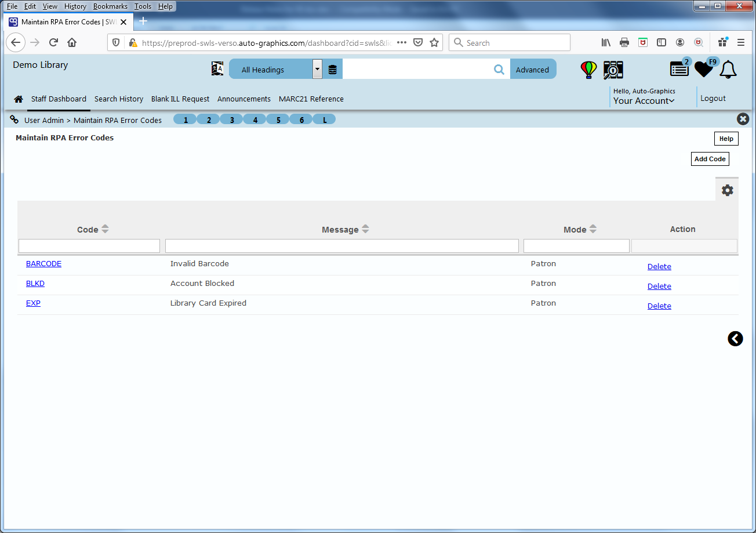Expand the All Headings dropdown
The height and width of the screenshot is (533, 756).
[317, 69]
